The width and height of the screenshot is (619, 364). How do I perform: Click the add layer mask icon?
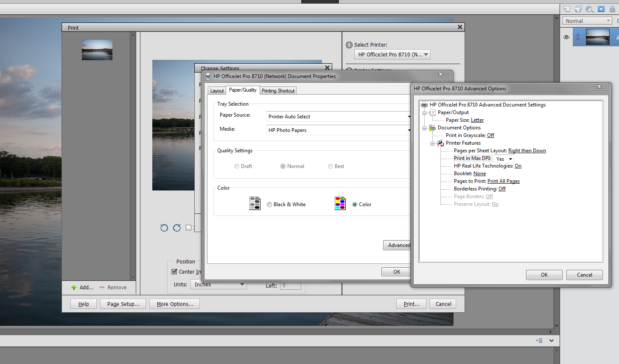[x=601, y=9]
